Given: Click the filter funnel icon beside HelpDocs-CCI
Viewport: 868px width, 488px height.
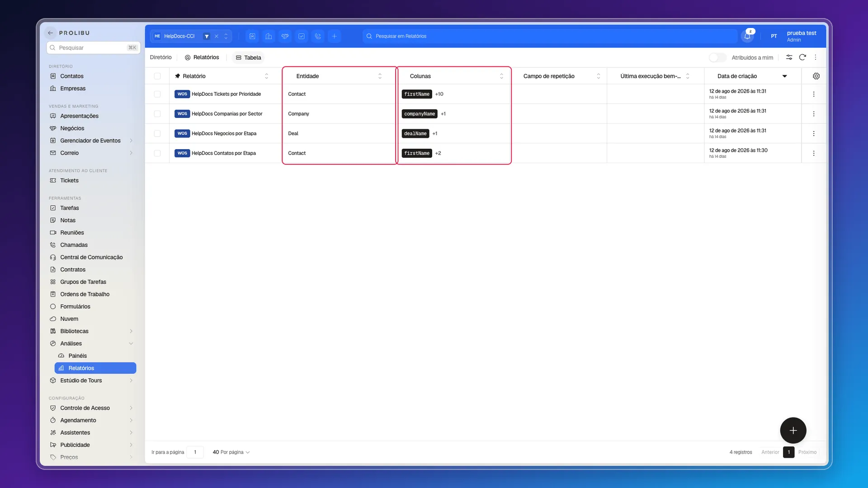Looking at the screenshot, I should tap(207, 36).
